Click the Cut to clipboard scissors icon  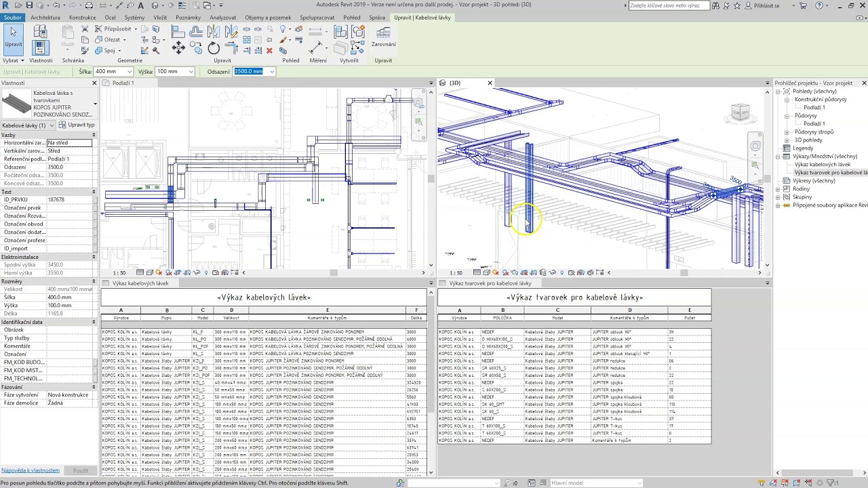coord(85,29)
